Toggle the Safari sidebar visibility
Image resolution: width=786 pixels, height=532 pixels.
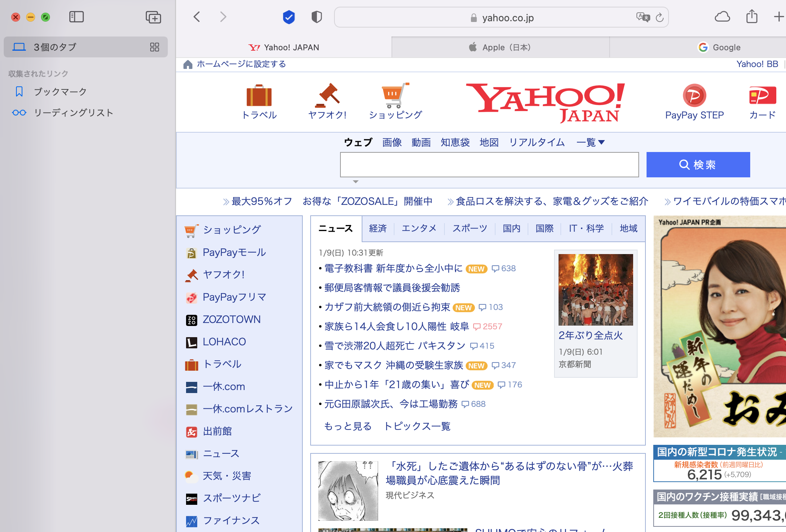coord(76,17)
